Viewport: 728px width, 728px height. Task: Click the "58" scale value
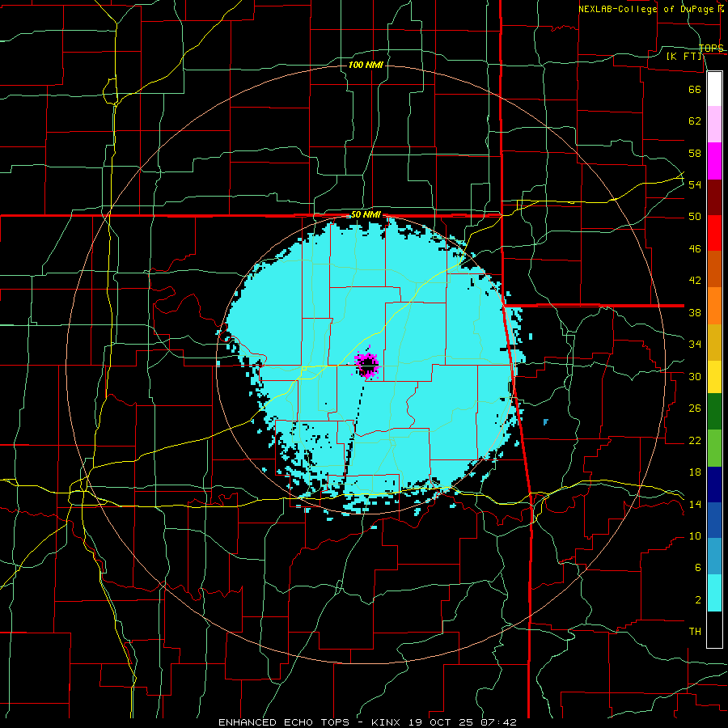pyautogui.click(x=695, y=153)
